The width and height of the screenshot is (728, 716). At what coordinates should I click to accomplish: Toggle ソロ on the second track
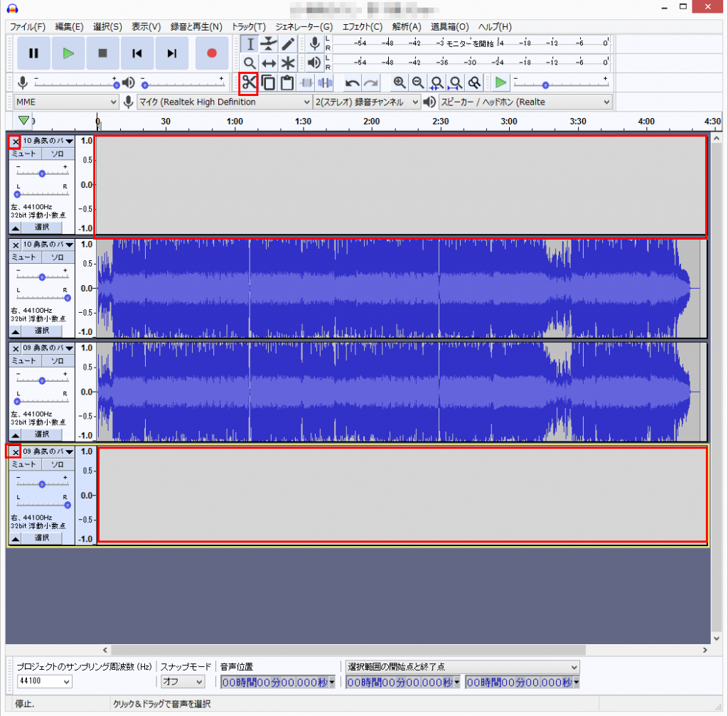click(x=58, y=257)
